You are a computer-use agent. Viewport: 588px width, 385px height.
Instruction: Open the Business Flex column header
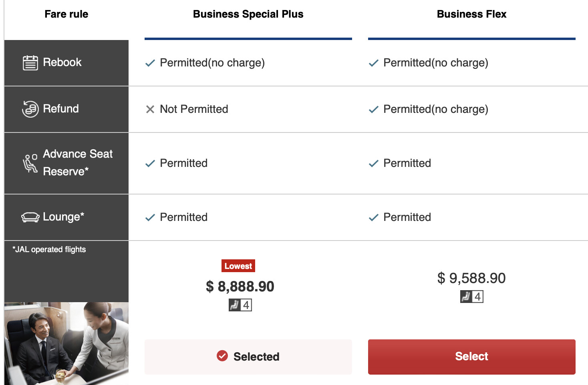(x=471, y=14)
